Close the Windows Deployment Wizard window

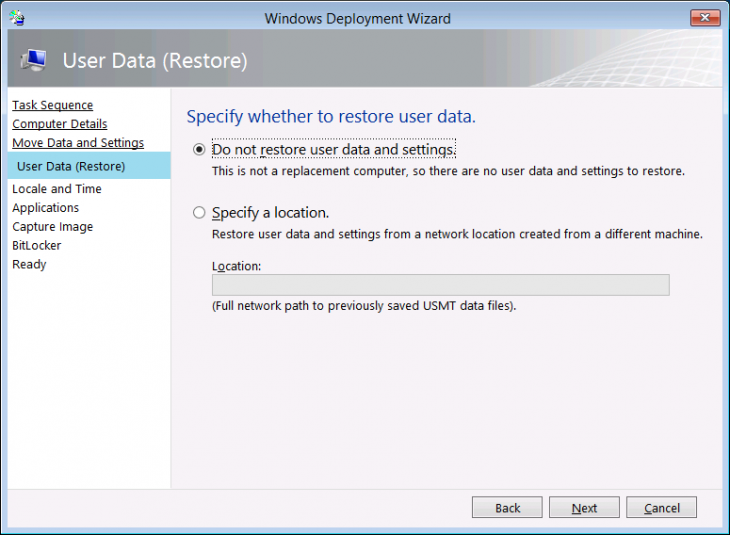point(706,17)
